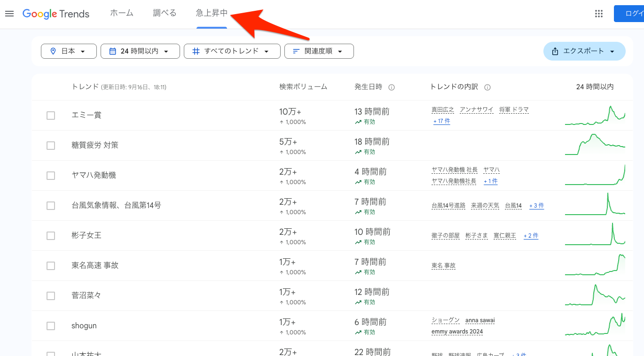Select the 急上昇中 tab

[212, 13]
